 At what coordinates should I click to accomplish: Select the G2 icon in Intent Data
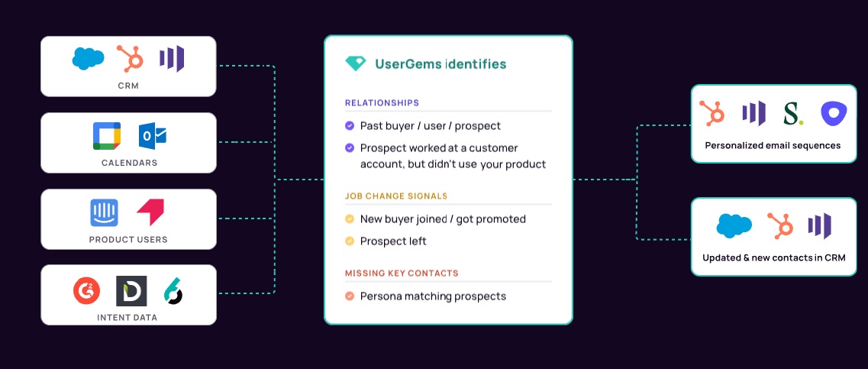click(x=87, y=290)
